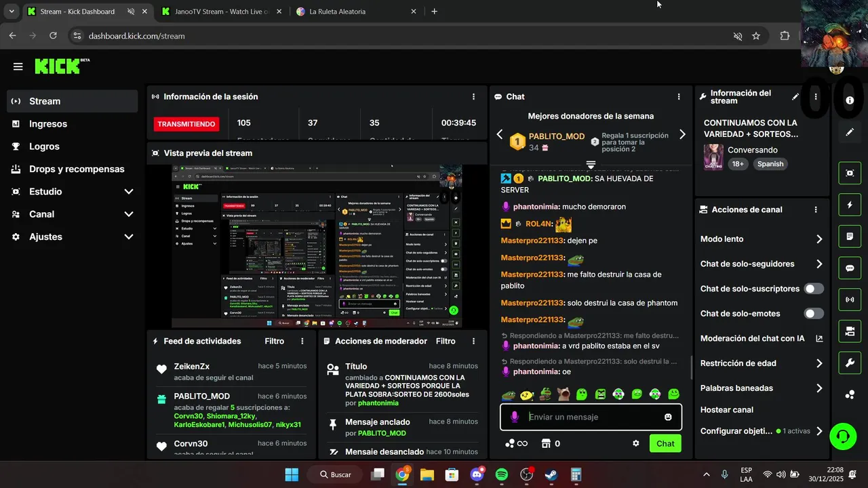Edit stream information with pencil icon
The height and width of the screenshot is (488, 868).
795,97
